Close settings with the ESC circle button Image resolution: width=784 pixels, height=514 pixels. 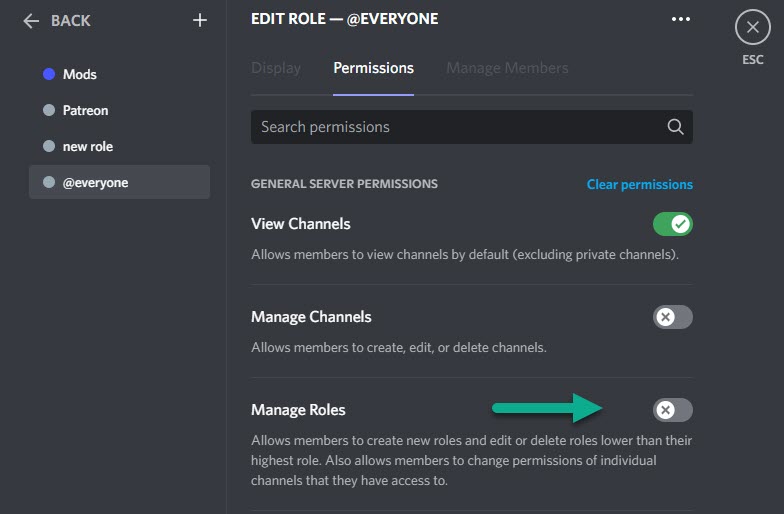752,27
